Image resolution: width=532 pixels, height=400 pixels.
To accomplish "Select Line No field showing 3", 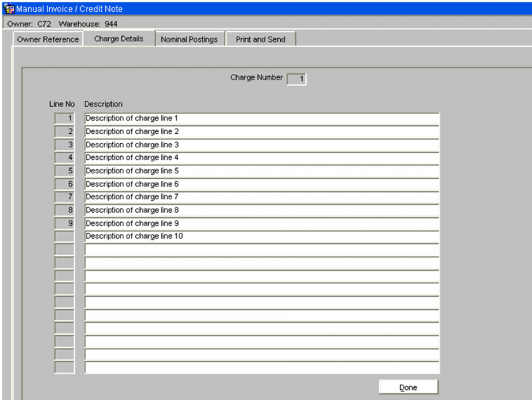I will [65, 145].
